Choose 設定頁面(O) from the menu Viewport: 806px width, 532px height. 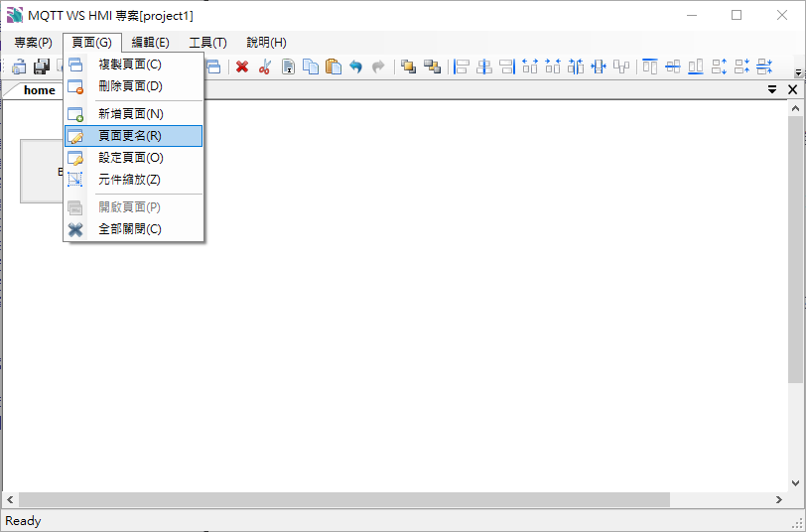pyautogui.click(x=134, y=157)
